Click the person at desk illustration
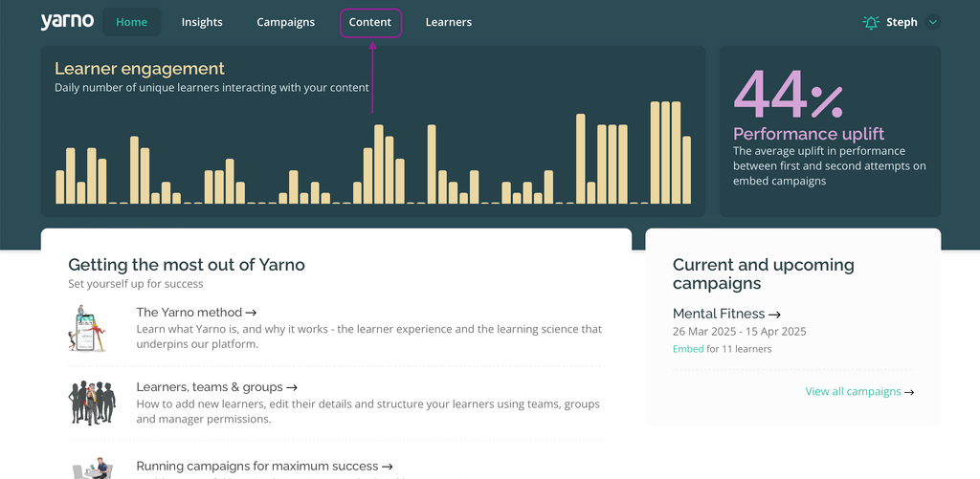 (92, 468)
